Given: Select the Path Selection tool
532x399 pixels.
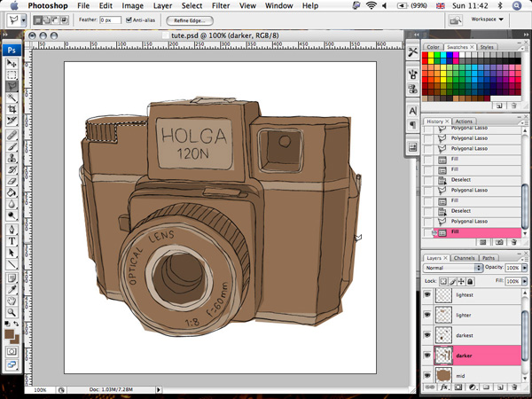Looking at the screenshot, I should point(12,253).
